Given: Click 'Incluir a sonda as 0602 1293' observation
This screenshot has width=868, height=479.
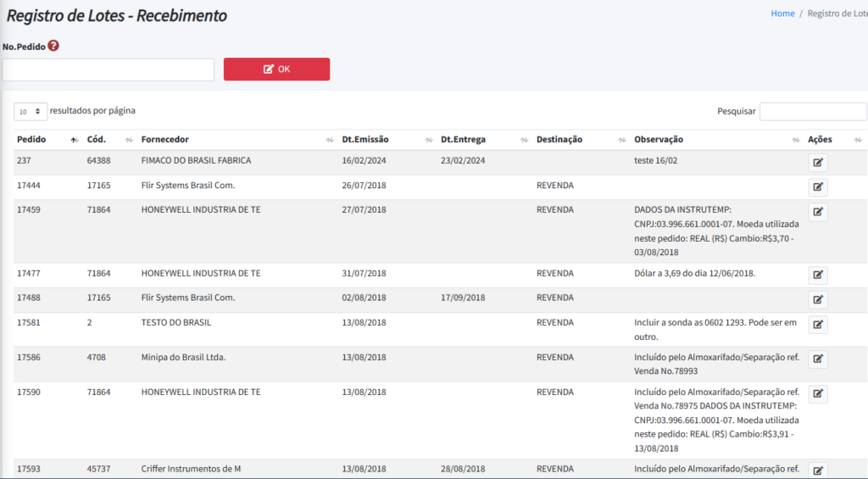Looking at the screenshot, I should tap(715, 330).
